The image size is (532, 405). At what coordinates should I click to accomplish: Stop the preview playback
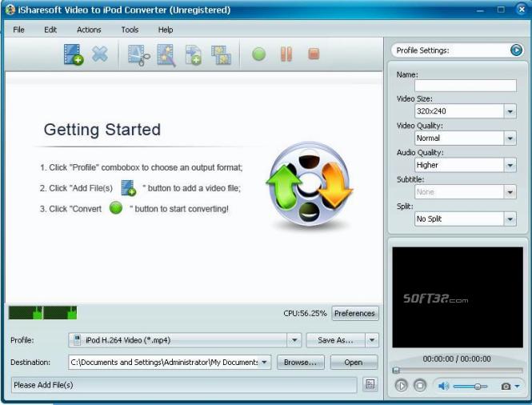coord(420,386)
